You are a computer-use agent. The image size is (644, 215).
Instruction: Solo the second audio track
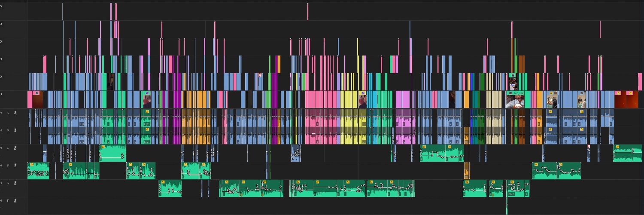[x=8, y=130]
